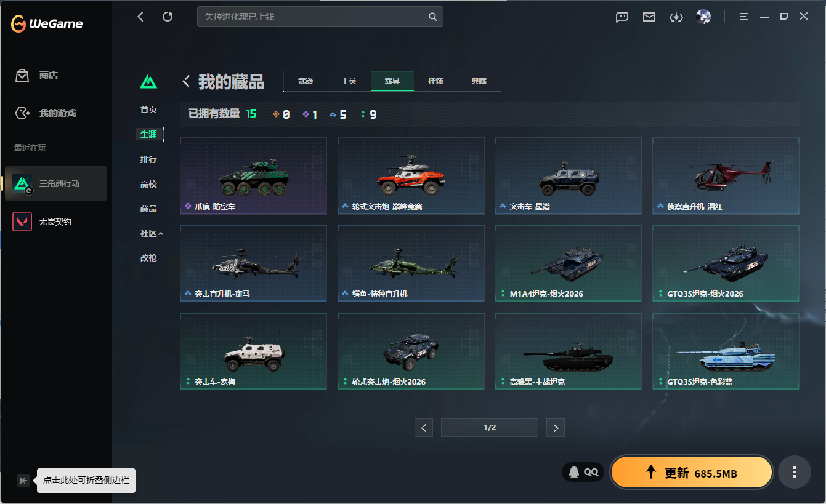
Task: Click the search field reading 失控进化现已上线
Action: point(320,17)
